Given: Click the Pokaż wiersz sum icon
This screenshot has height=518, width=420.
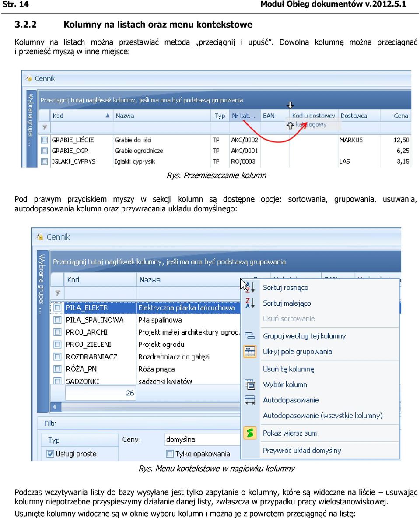Looking at the screenshot, I should click(250, 433).
